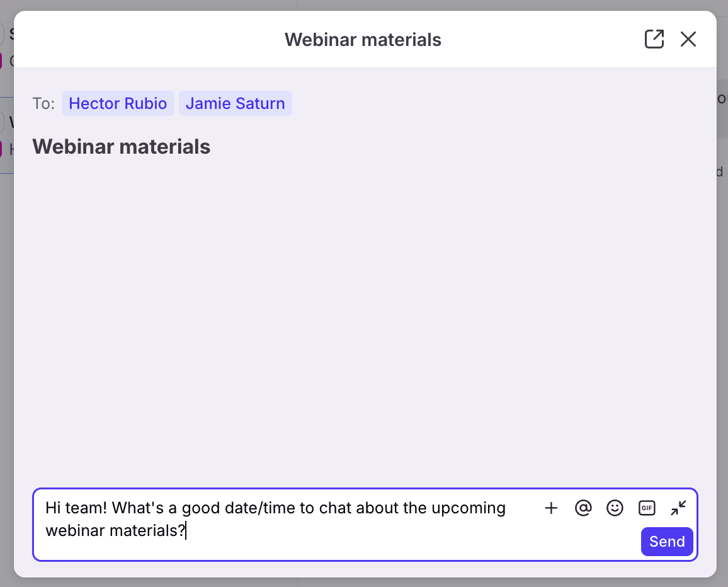
Task: Toggle the topmost partially hidden checkbox at left edge
Action: pos(3,34)
